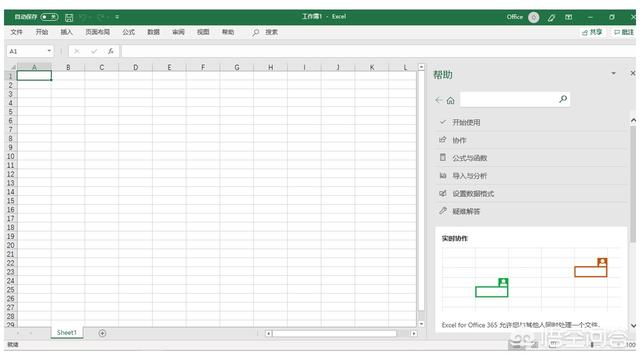This screenshot has width=640, height=360.
Task: Open the 文件 (File) menu
Action: tap(16, 32)
